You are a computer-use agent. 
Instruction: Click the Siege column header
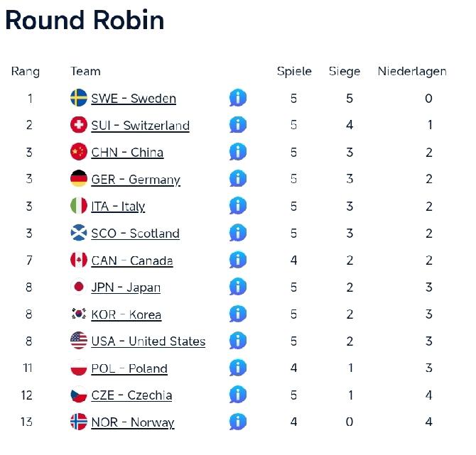(345, 71)
